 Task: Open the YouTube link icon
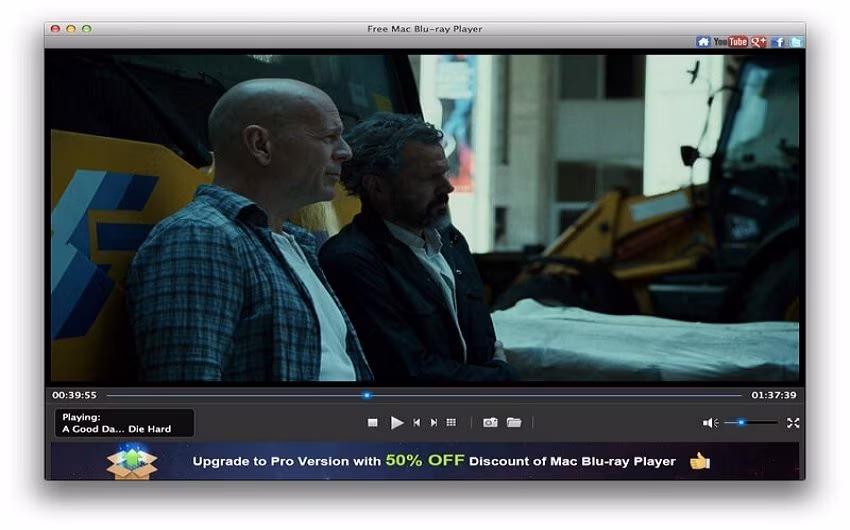(730, 42)
